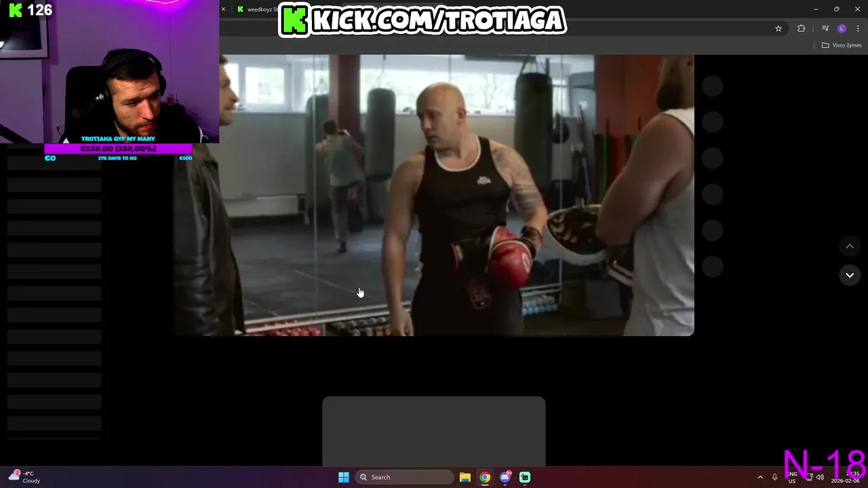This screenshot has height=488, width=868.
Task: Minimize the Chrome window
Action: coord(816,9)
